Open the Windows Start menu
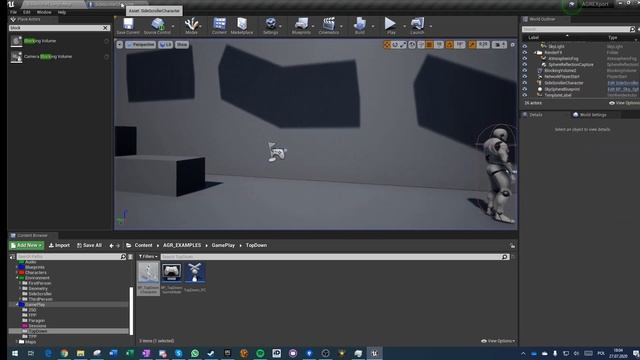 15,353
